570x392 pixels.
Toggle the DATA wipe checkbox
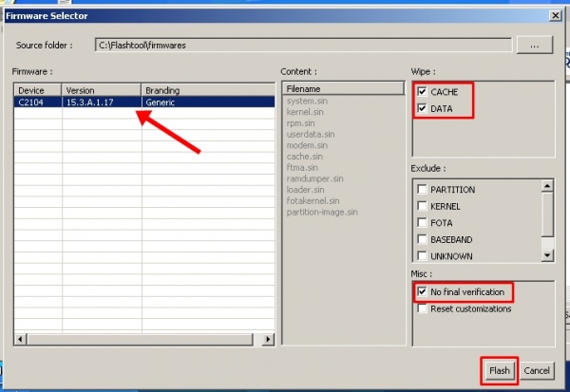point(422,108)
